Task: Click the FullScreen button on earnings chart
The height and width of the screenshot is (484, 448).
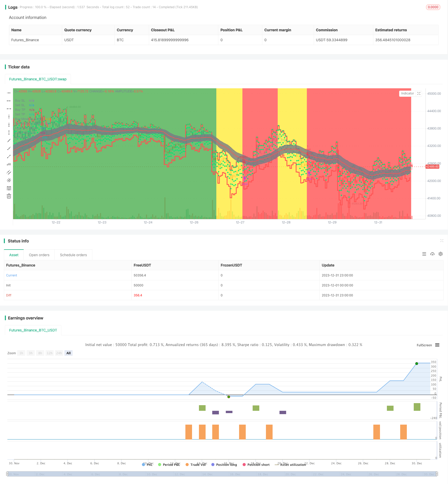Action: click(x=424, y=345)
